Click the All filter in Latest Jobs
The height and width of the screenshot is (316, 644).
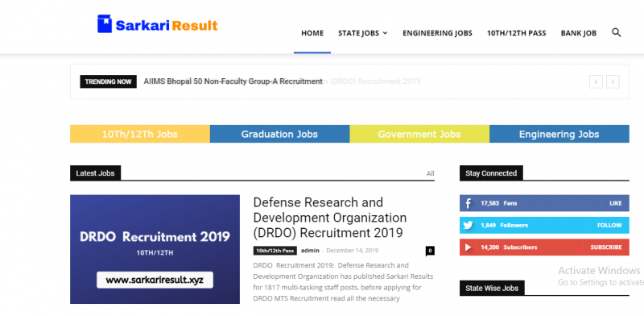430,173
